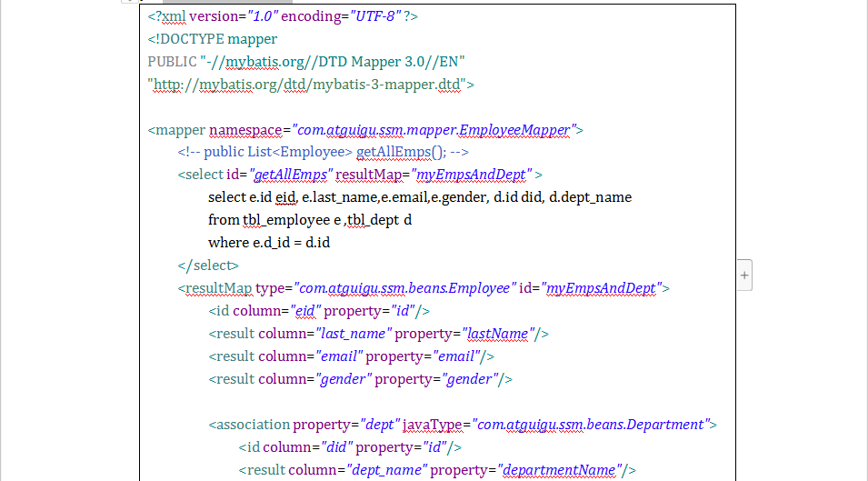Click the resultMap type Employee line
This screenshot has height=481, width=868.
tap(424, 288)
